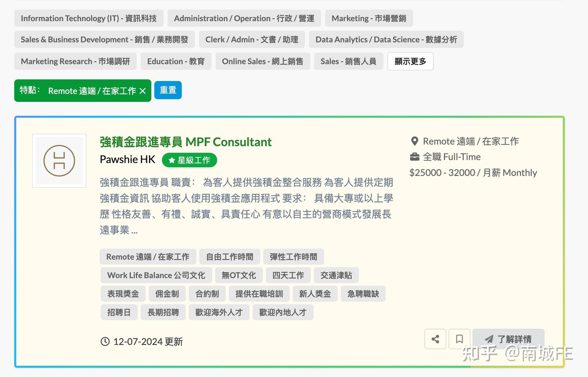Click the Pawshie HK company logo

(59, 161)
